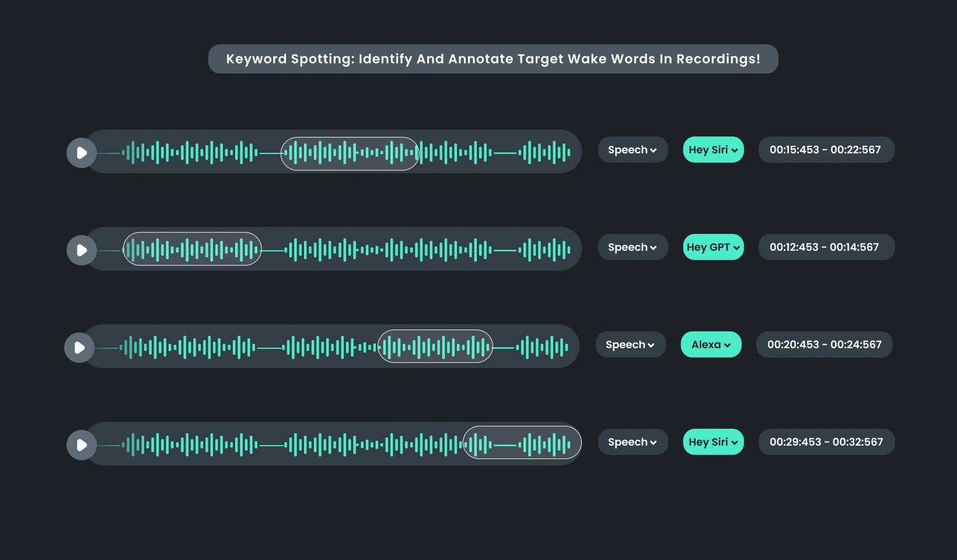Open Speech dropdown in 00:29:453 row
957x560 pixels.
pos(633,442)
